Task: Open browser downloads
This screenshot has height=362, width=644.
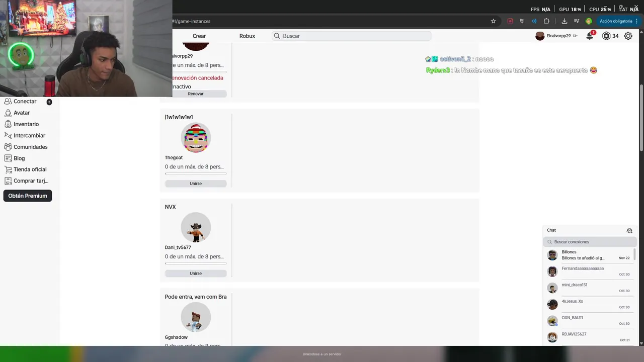Action: click(x=565, y=21)
